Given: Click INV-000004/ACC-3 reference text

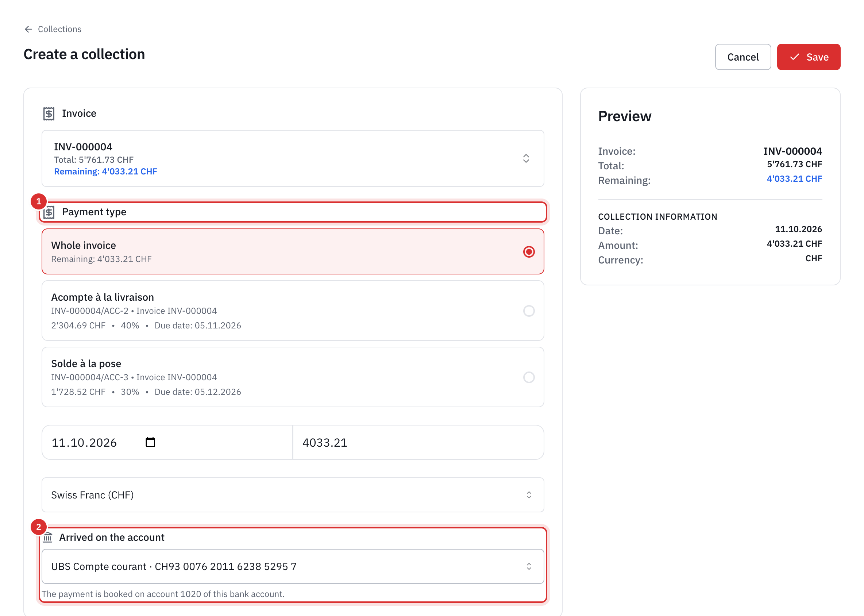Looking at the screenshot, I should click(x=90, y=377).
